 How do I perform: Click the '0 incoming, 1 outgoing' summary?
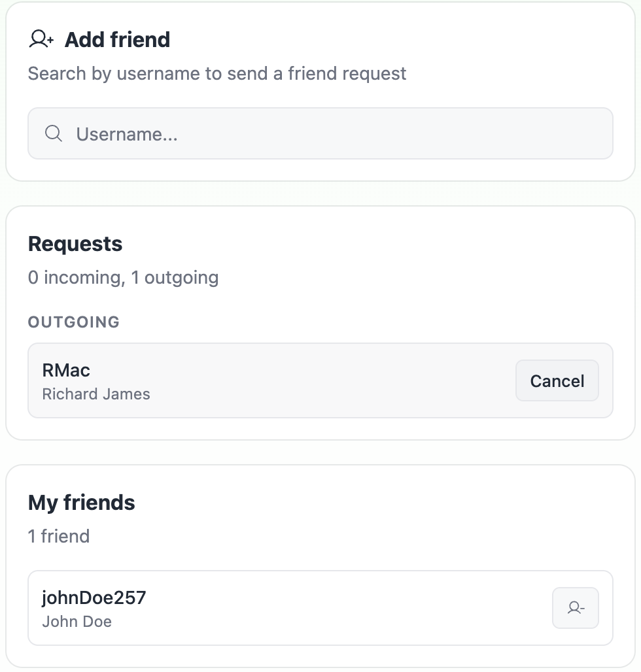123,277
